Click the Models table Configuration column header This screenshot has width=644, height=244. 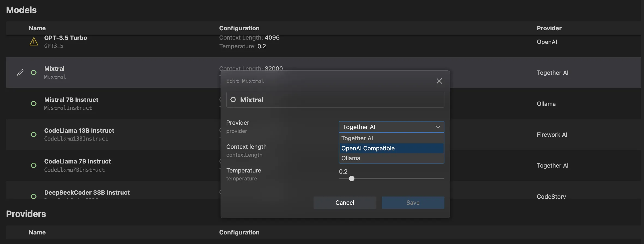click(x=239, y=28)
